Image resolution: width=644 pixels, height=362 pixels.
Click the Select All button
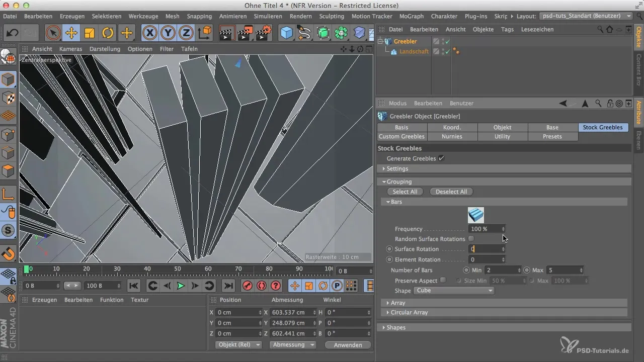pos(405,192)
